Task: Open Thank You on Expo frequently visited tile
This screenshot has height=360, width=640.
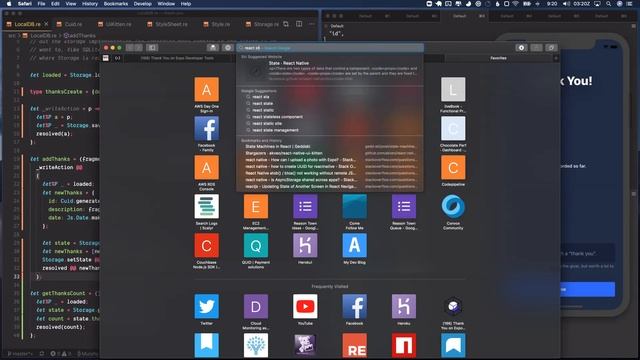Action: click(453, 306)
